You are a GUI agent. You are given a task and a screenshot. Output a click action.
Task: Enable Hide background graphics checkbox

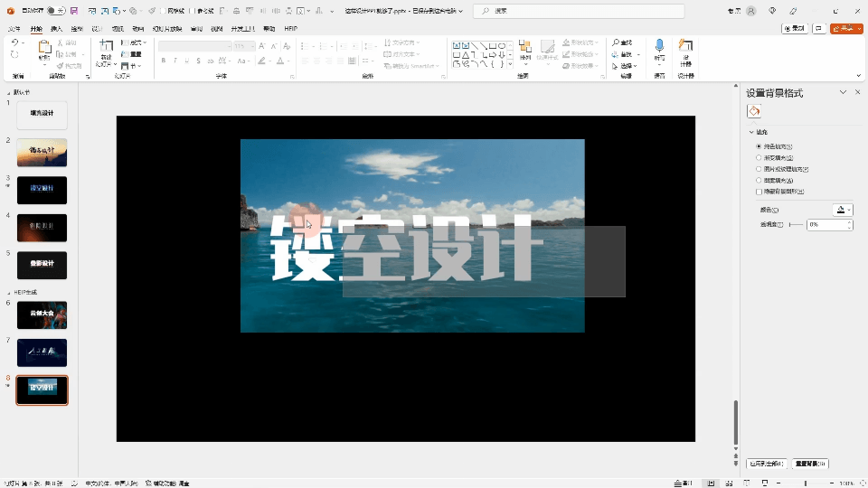click(x=759, y=192)
